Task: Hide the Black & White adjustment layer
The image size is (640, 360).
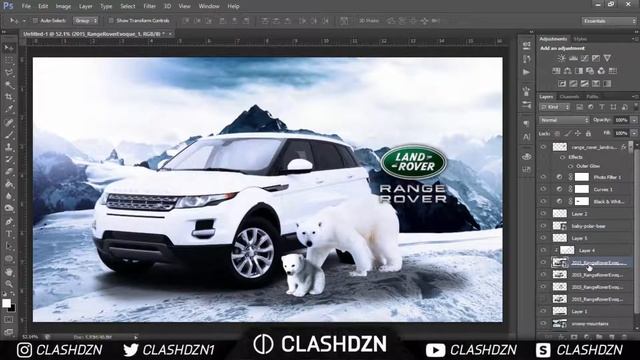Action: click(543, 201)
